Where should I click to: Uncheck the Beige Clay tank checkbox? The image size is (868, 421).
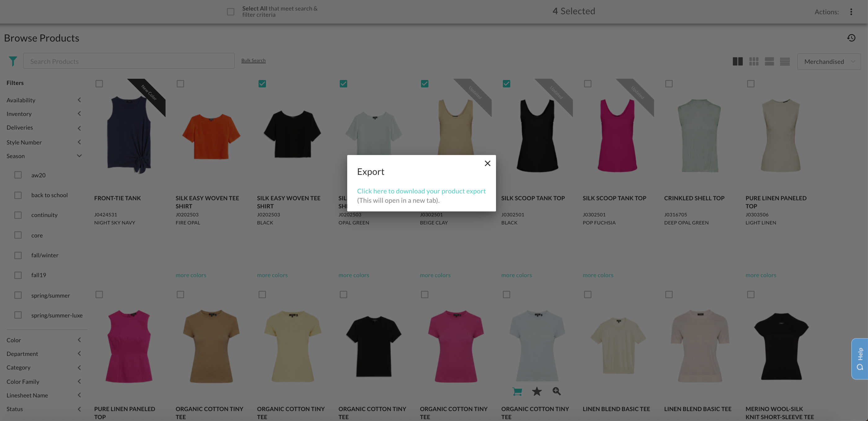tap(425, 84)
